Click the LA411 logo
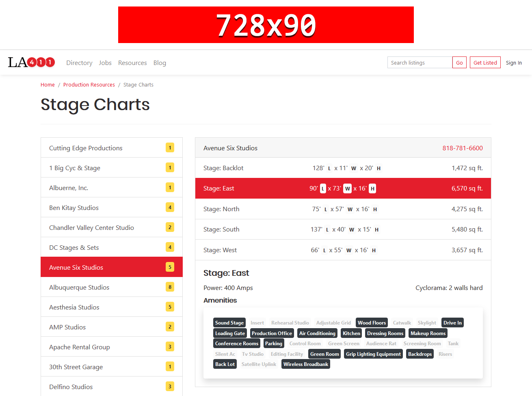Viewport: 532px width, 396px height. [x=31, y=62]
